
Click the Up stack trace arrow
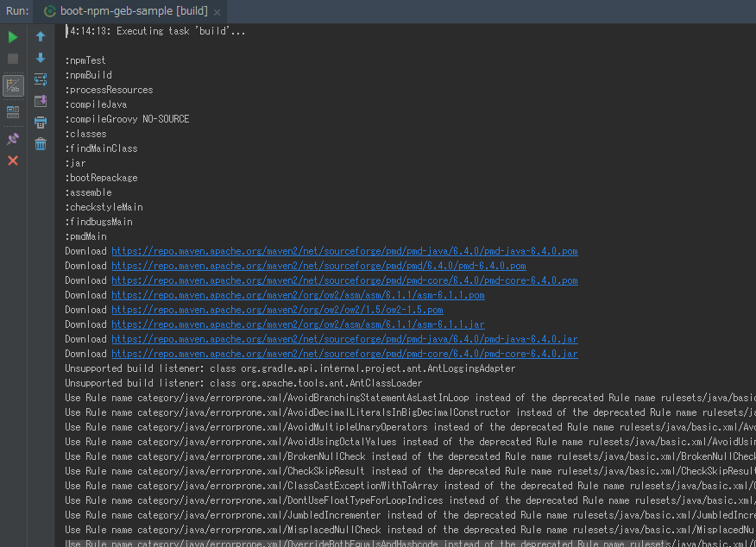(41, 36)
